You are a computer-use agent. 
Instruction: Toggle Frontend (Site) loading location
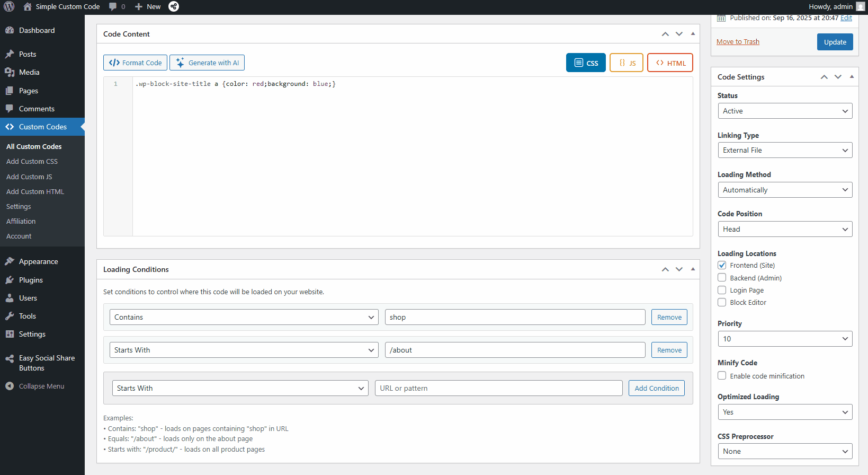pyautogui.click(x=722, y=265)
